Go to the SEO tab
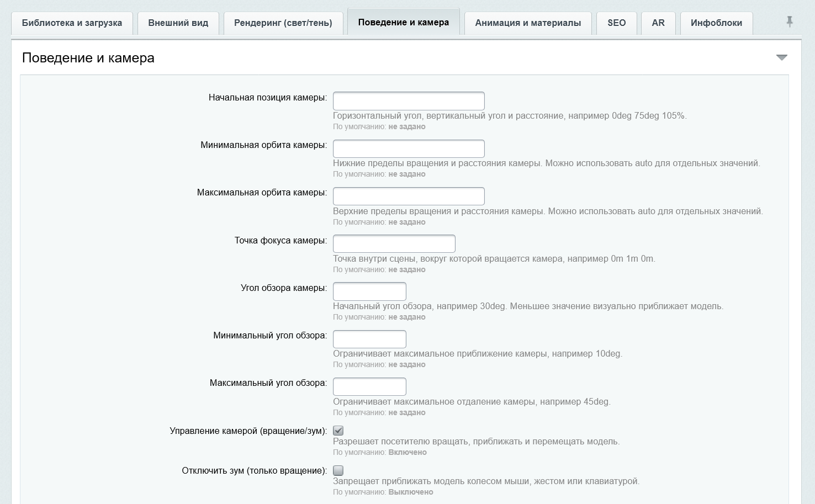Image resolution: width=815 pixels, height=504 pixels. click(x=617, y=23)
